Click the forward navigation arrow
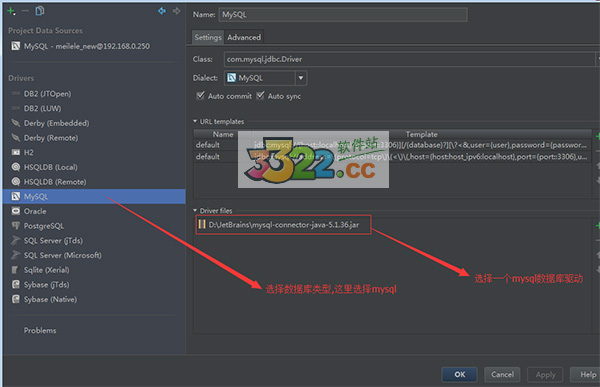This screenshot has width=600, height=387. pos(176,11)
